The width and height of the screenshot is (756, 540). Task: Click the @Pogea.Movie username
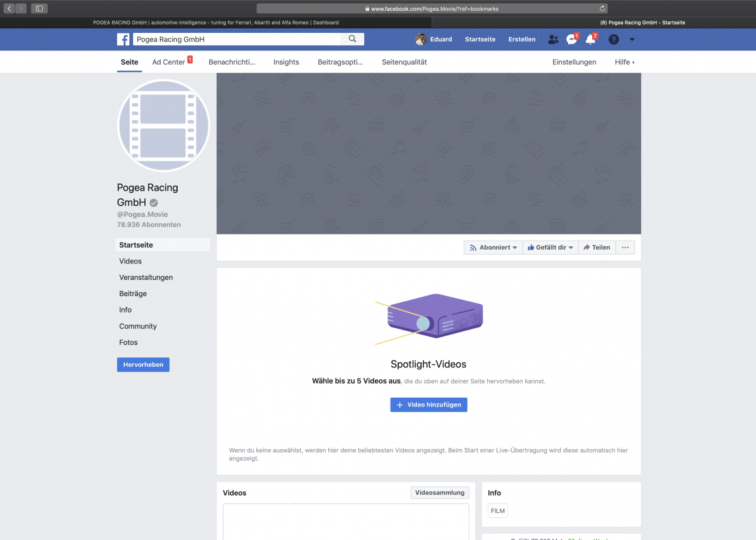click(x=142, y=214)
